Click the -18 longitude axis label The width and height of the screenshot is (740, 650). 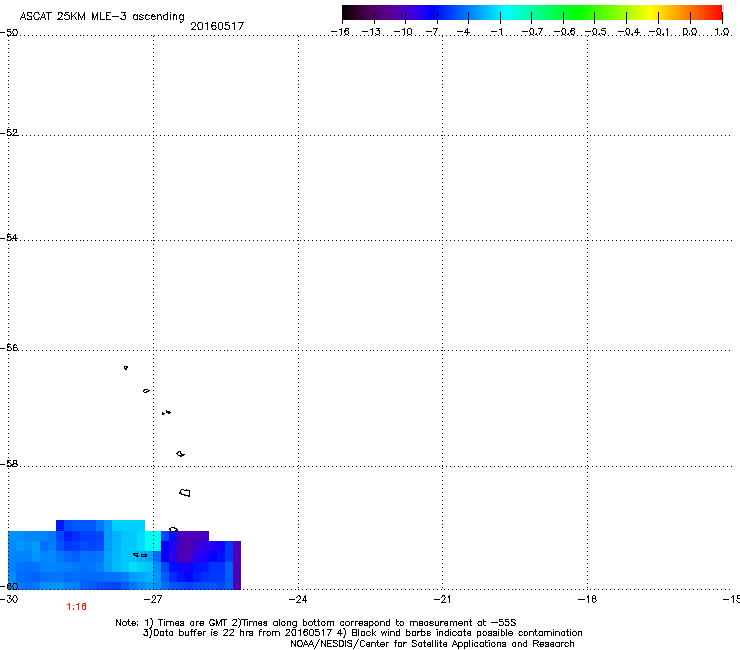click(587, 599)
